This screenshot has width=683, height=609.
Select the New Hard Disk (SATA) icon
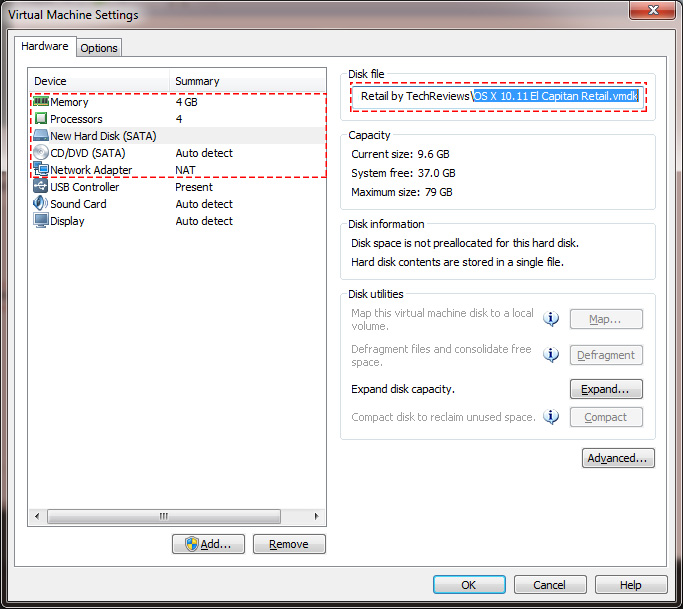[x=41, y=136]
